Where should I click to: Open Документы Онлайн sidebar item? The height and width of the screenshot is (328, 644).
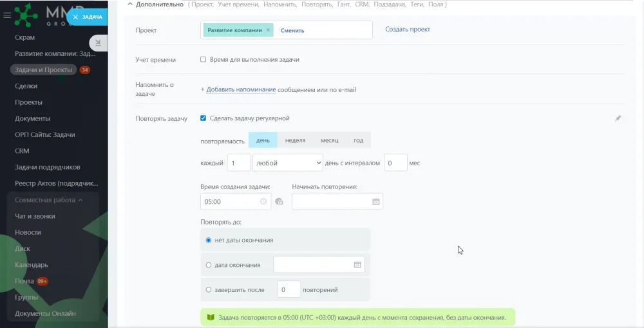click(x=45, y=314)
